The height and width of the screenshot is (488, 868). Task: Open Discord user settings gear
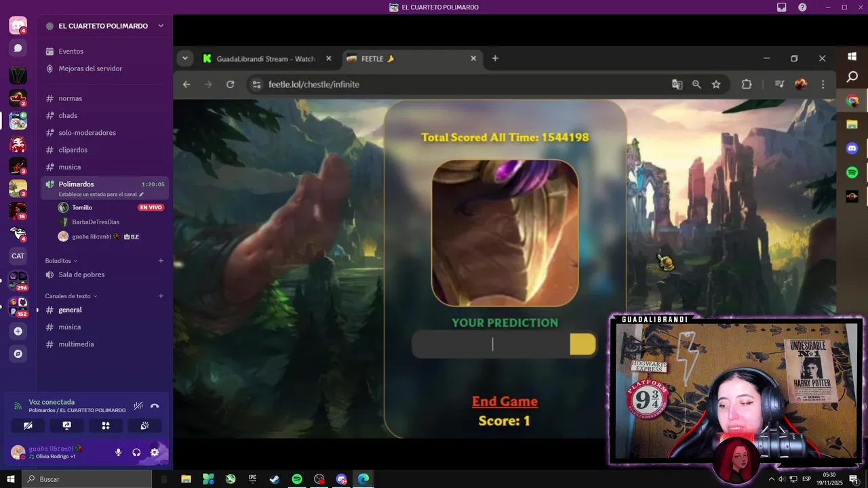(x=155, y=452)
